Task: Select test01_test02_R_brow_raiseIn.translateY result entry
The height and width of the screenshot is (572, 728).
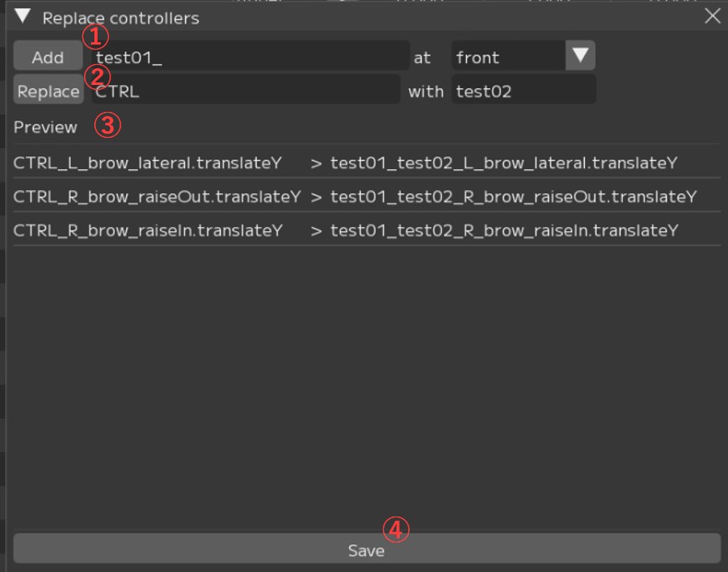Action: pos(503,230)
